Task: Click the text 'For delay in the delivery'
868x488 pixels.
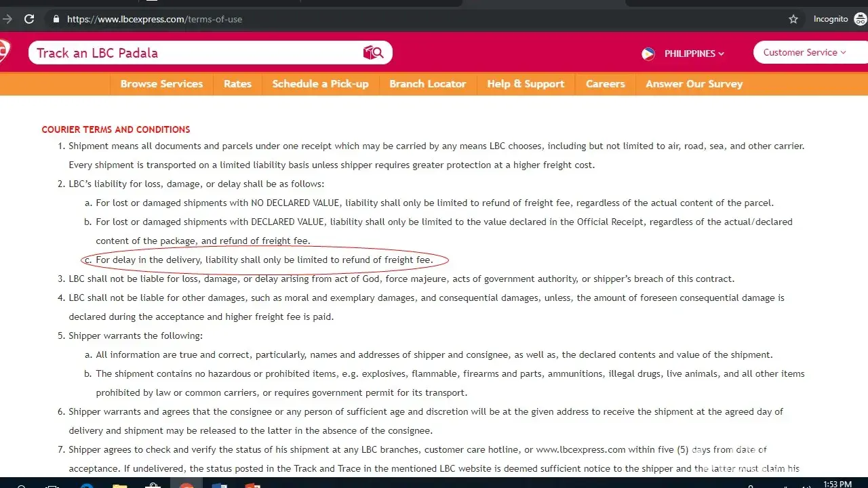Action: pos(148,260)
